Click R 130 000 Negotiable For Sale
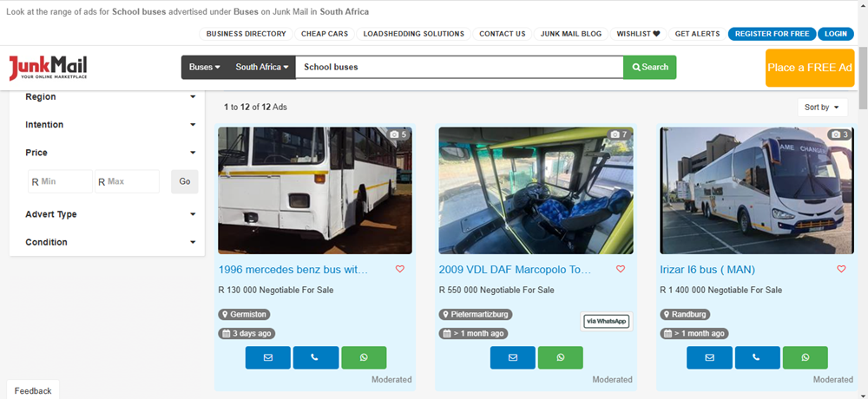Screen dimensions: 868x399 coord(276,290)
